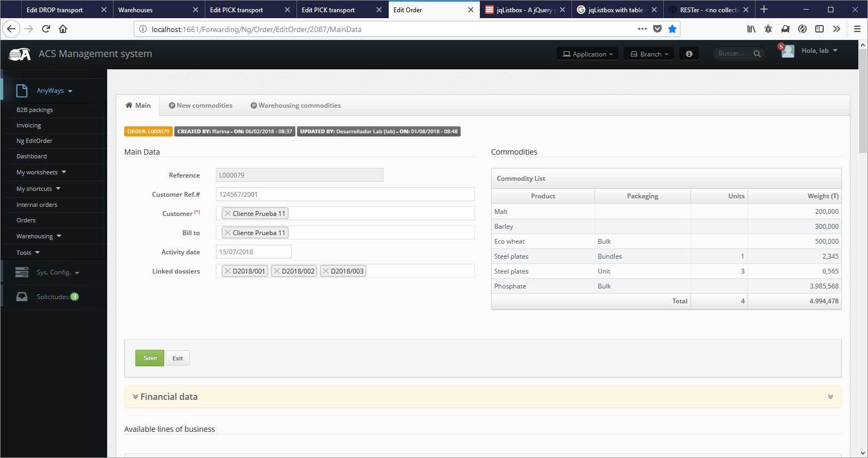
Task: Open Orders in sidebar
Action: (26, 220)
